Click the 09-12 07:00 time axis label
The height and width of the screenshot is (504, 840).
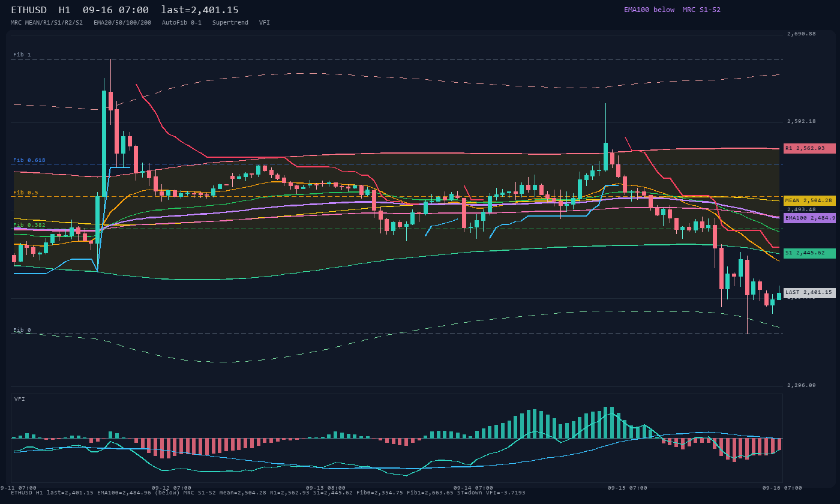[x=172, y=488]
